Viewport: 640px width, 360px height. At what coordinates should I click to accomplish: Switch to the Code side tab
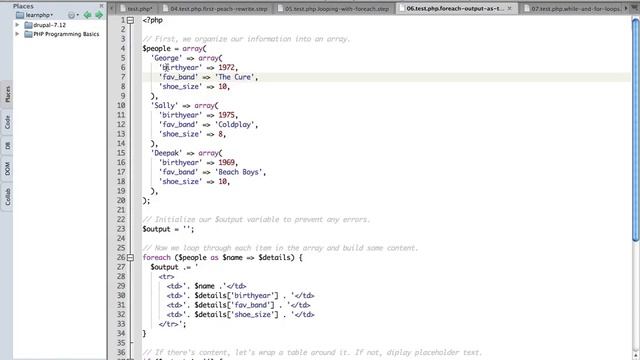[7, 122]
